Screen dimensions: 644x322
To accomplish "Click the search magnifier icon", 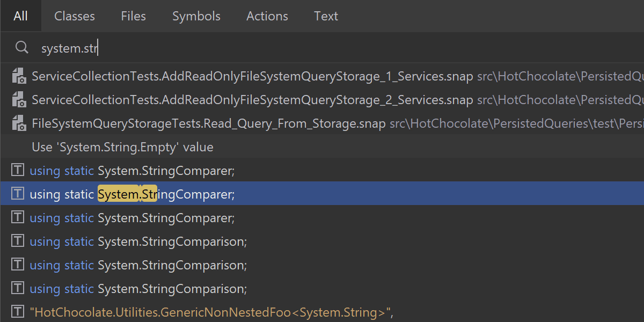I will point(21,48).
